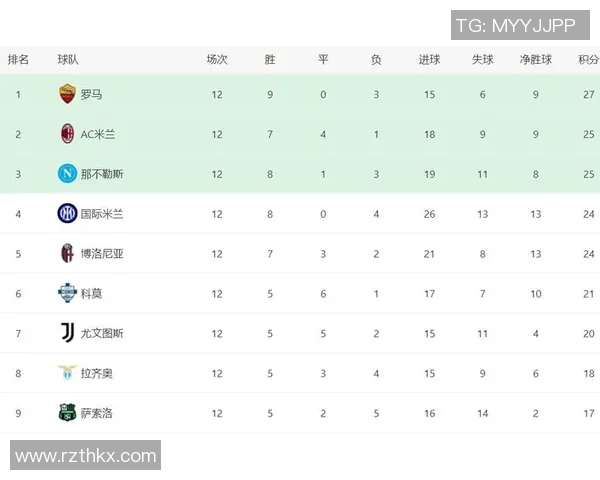Open the 尤文图斯 team link

[x=102, y=333]
